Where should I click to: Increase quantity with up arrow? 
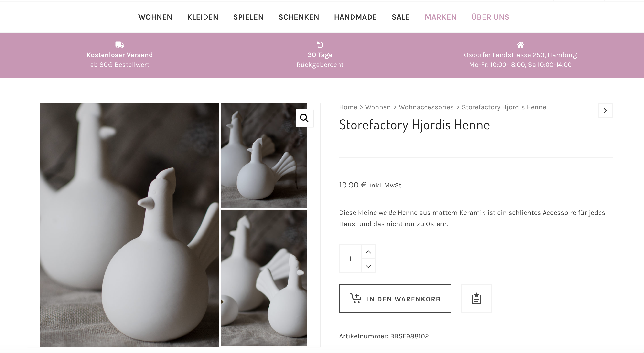368,252
